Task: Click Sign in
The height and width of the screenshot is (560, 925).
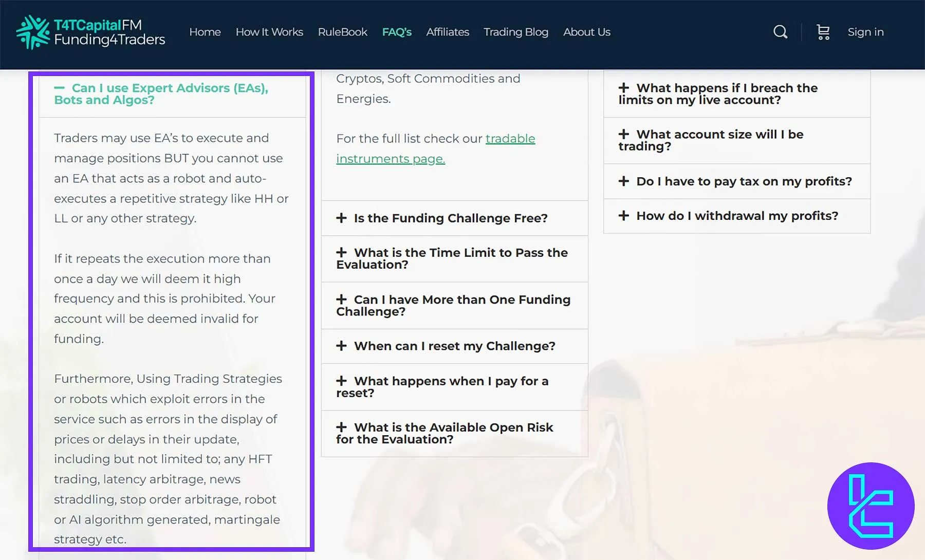Action: click(865, 32)
